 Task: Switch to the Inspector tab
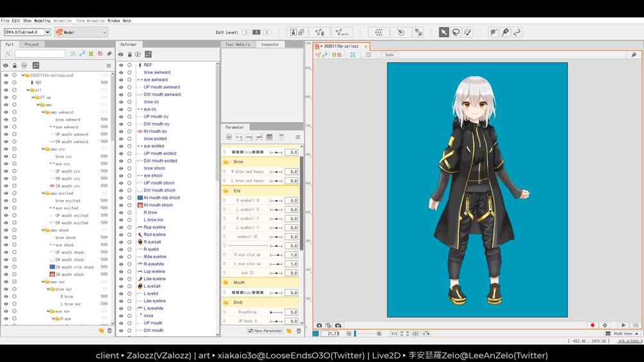(x=270, y=44)
